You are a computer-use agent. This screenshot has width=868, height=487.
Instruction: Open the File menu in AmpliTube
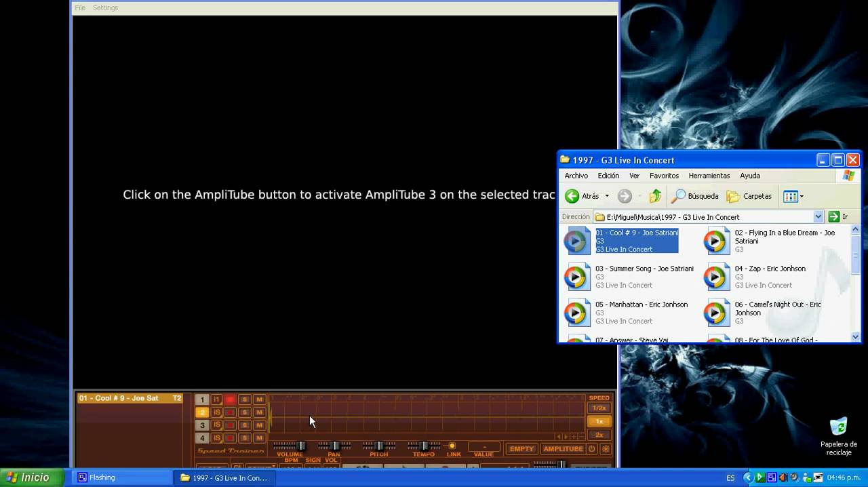point(80,7)
